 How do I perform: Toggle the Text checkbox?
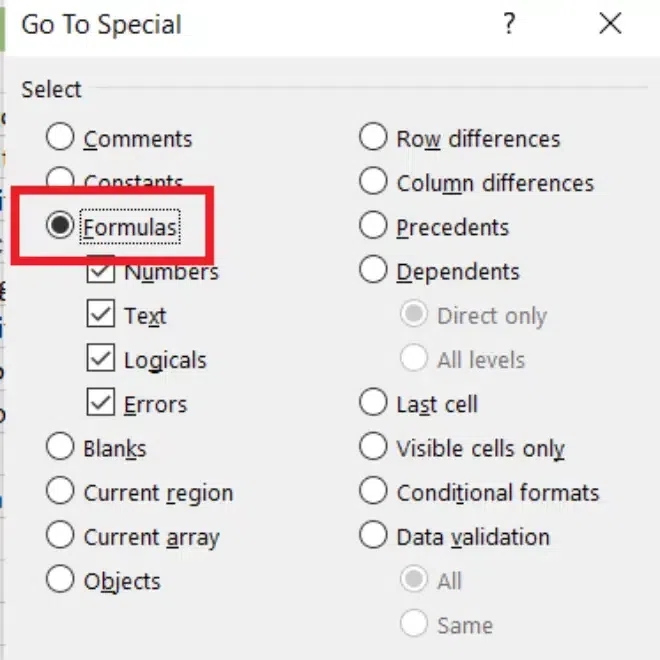coord(100,315)
